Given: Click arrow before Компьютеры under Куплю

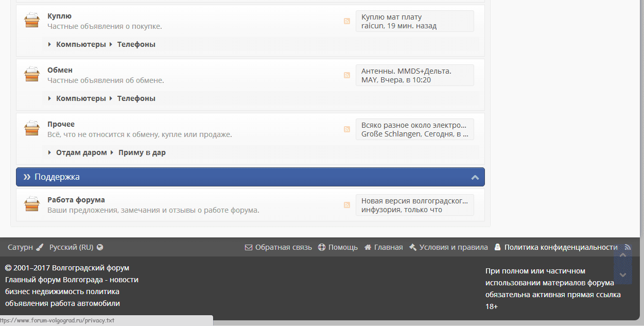Looking at the screenshot, I should pyautogui.click(x=50, y=44).
